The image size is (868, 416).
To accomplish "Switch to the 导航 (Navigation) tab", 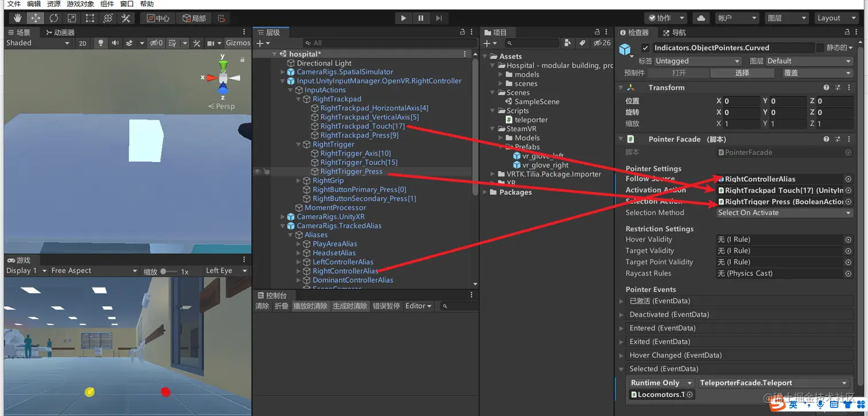I will point(674,33).
